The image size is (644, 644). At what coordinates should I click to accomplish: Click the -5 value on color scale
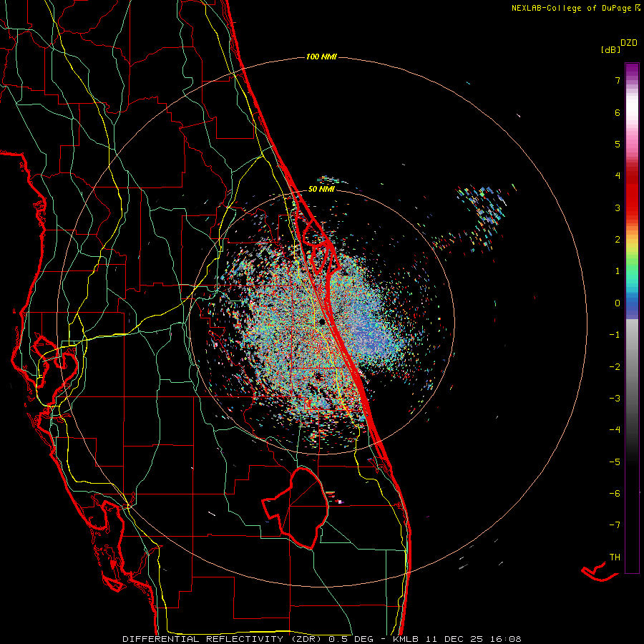615,462
